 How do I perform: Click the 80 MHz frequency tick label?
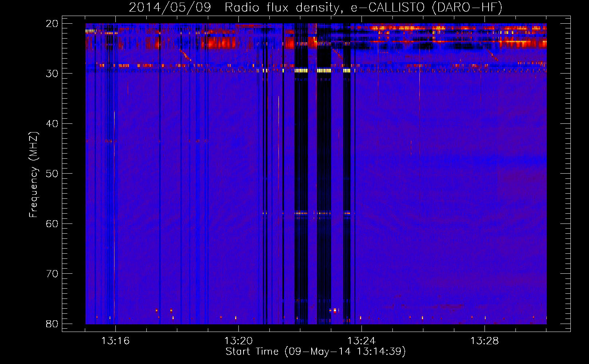pyautogui.click(x=52, y=324)
